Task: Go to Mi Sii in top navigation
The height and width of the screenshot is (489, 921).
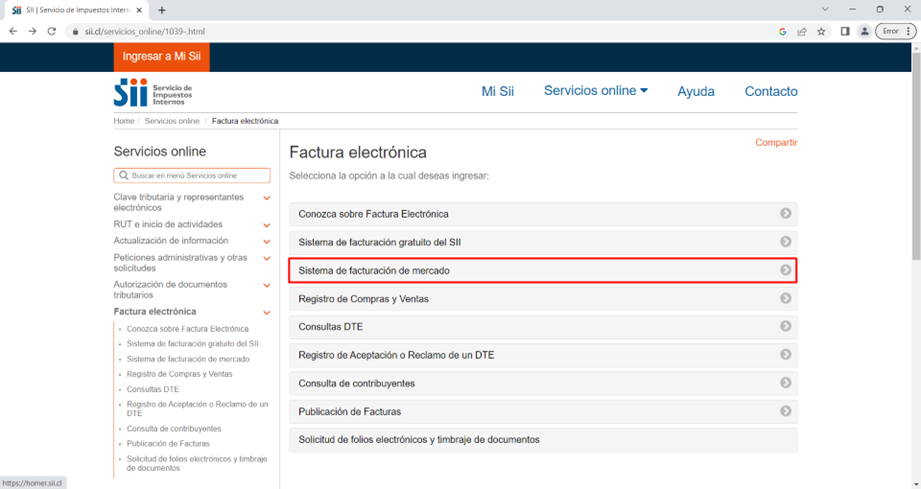Action: tap(497, 91)
